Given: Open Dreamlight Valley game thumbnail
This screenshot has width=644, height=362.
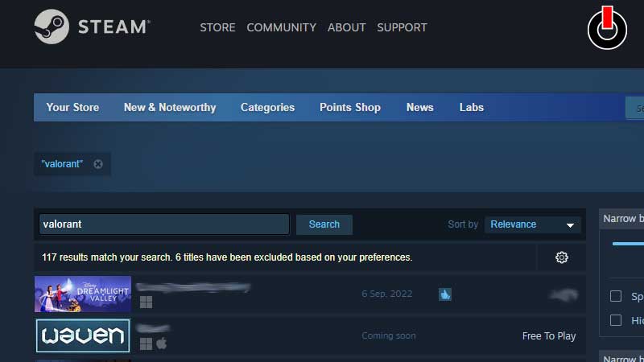Looking at the screenshot, I should tap(83, 294).
